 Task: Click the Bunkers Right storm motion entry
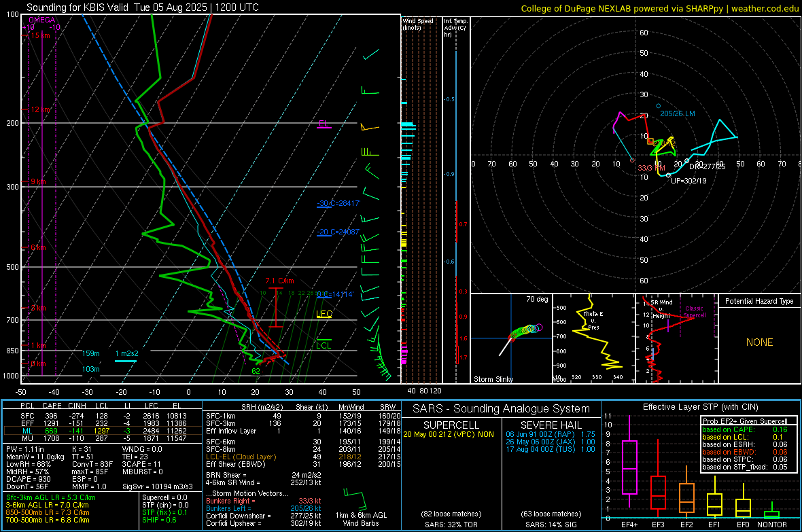[x=264, y=501]
